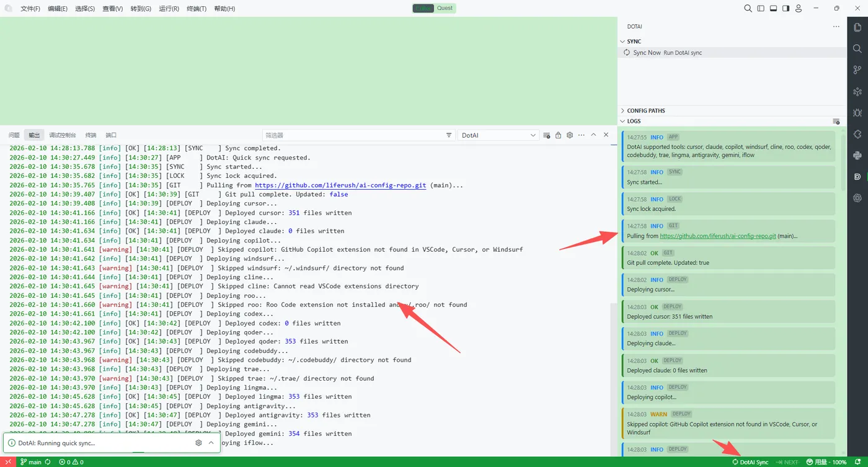Open the Explorer view in activity bar
The width and height of the screenshot is (868, 467).
click(857, 27)
